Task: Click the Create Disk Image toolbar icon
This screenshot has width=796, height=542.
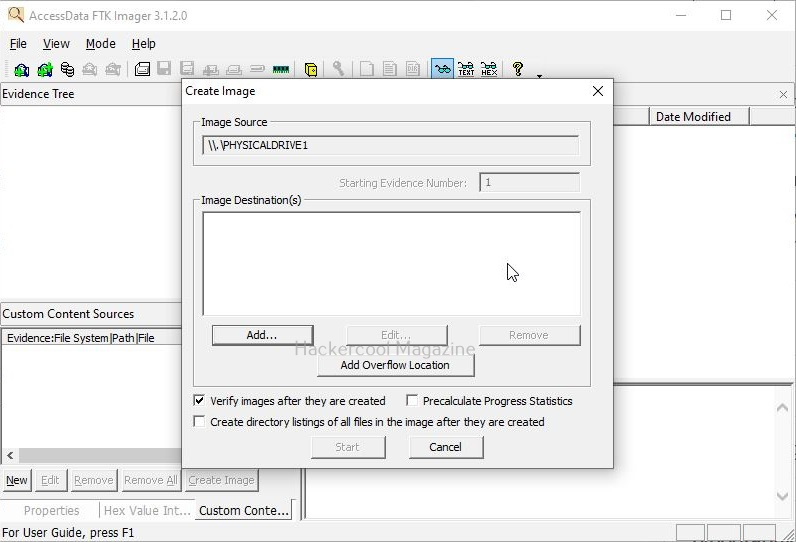Action: pyautogui.click(x=142, y=70)
